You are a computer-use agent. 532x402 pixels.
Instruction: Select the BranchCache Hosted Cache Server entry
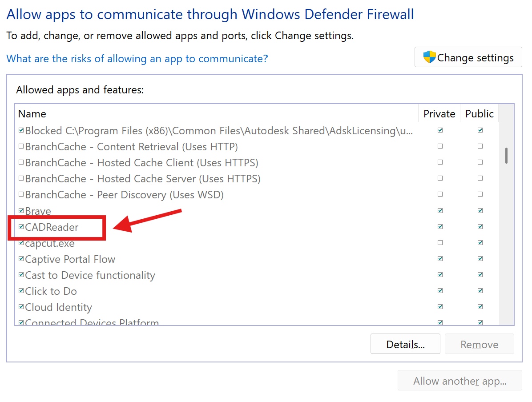(x=142, y=179)
